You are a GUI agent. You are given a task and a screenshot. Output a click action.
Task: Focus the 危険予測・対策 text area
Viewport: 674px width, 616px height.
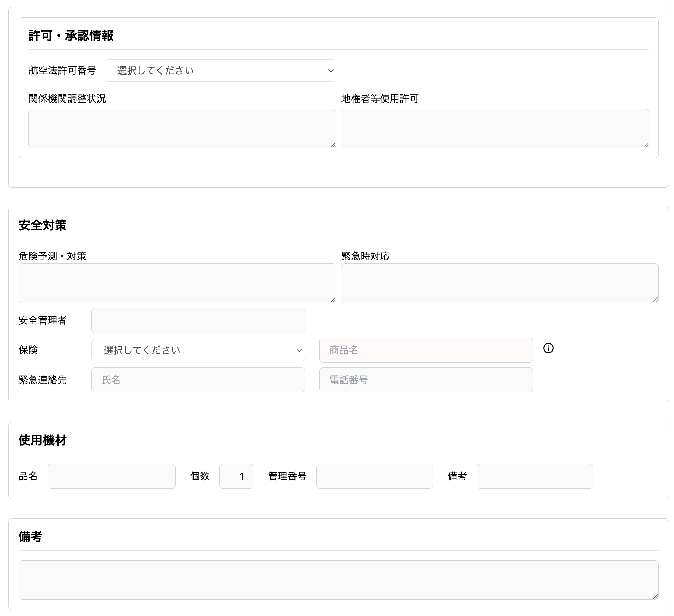[177, 283]
